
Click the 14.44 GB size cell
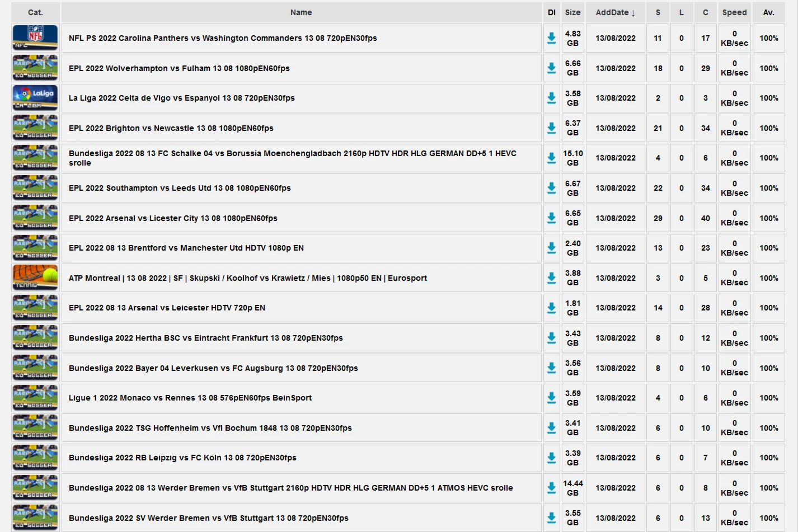click(x=572, y=488)
